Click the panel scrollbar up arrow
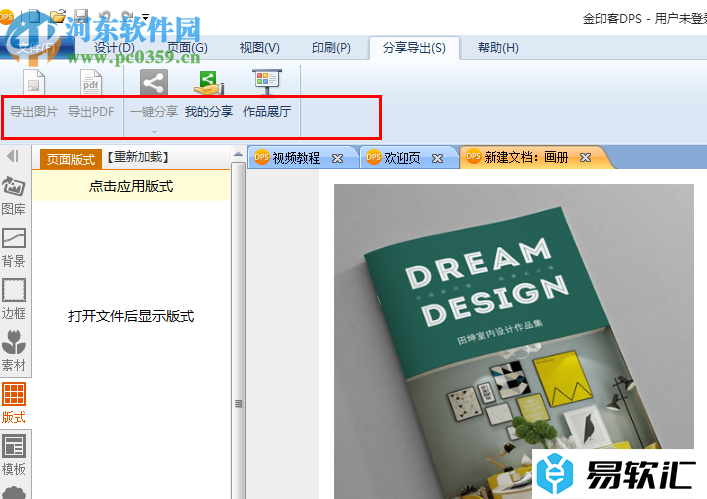707x499 pixels. click(238, 155)
